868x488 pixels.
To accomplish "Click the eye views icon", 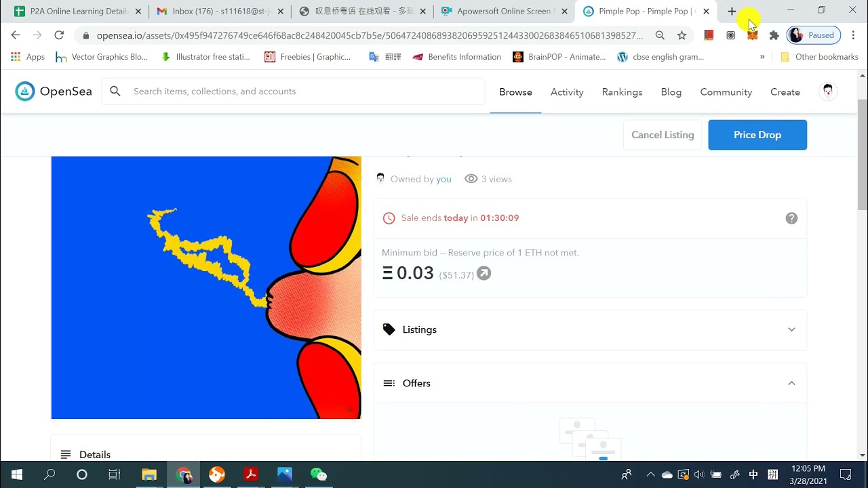I will point(471,179).
